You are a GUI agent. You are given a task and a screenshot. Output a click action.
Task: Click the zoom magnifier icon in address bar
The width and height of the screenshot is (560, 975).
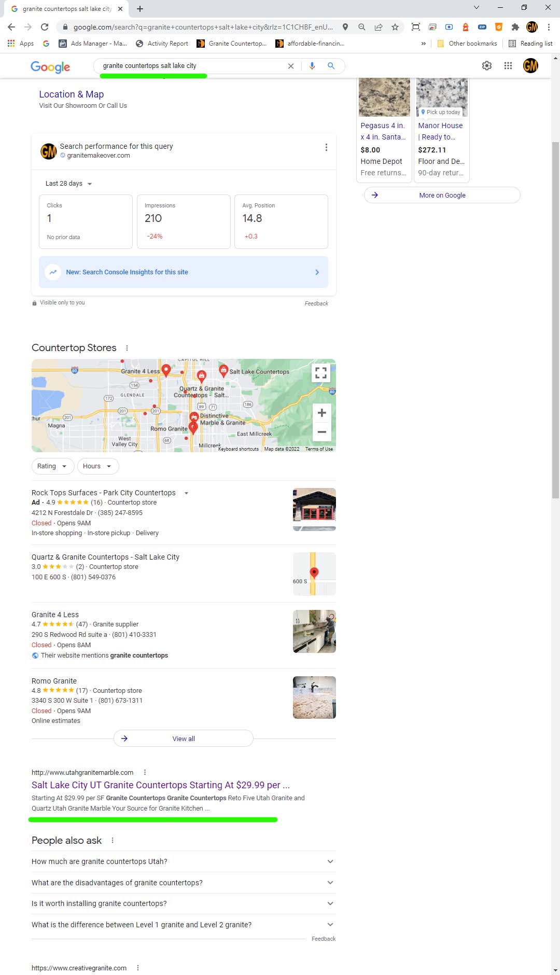coord(362,27)
